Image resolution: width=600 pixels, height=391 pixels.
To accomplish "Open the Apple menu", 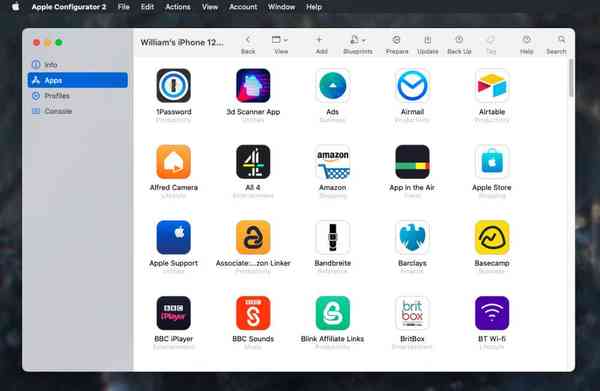I will point(16,7).
